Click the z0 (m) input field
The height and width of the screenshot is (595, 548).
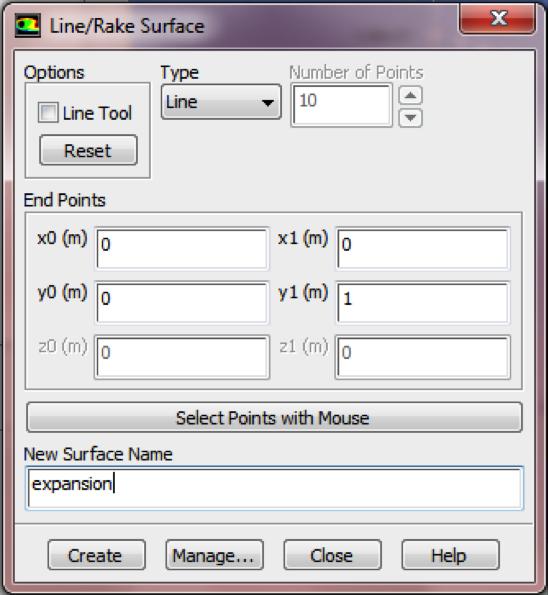(182, 357)
